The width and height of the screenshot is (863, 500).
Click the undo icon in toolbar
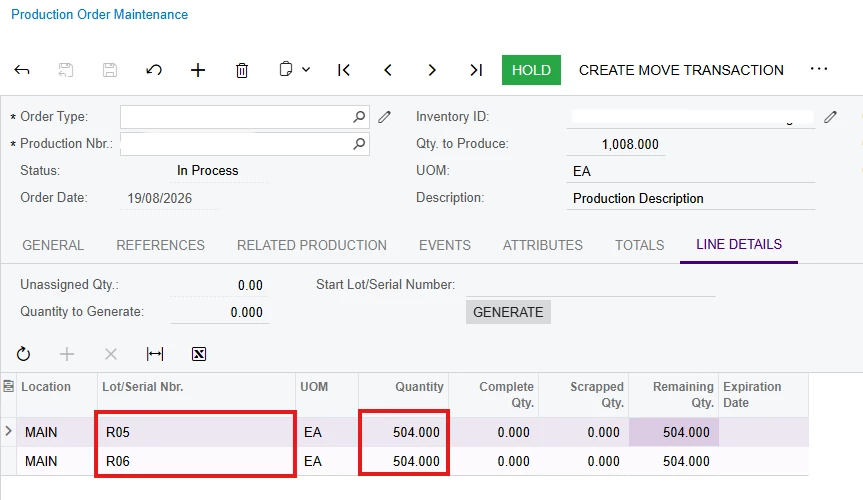(x=154, y=70)
